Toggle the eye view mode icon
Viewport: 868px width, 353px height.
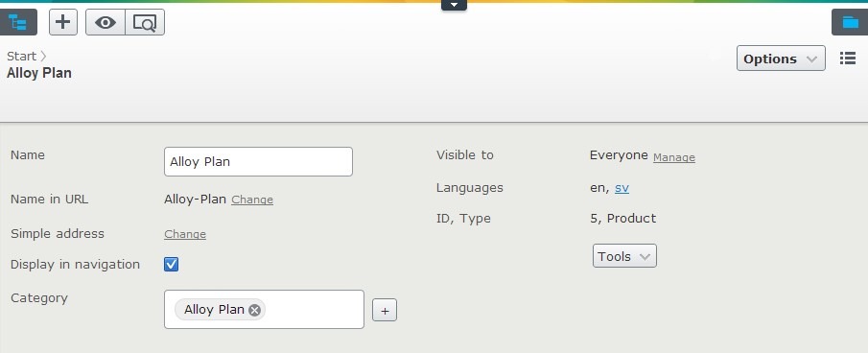[106, 22]
